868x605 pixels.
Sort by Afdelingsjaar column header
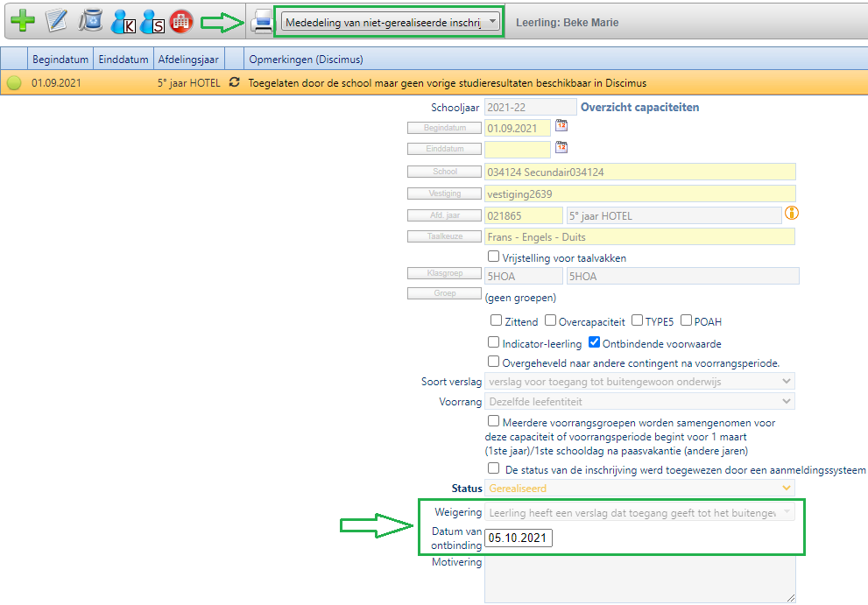188,60
